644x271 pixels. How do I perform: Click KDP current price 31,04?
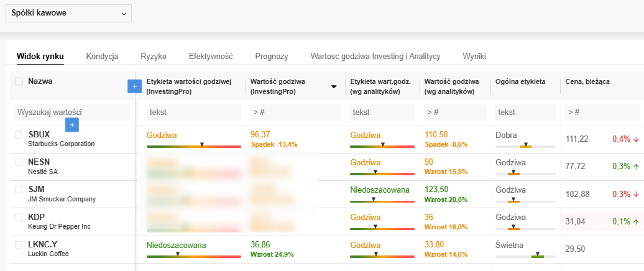click(x=575, y=222)
